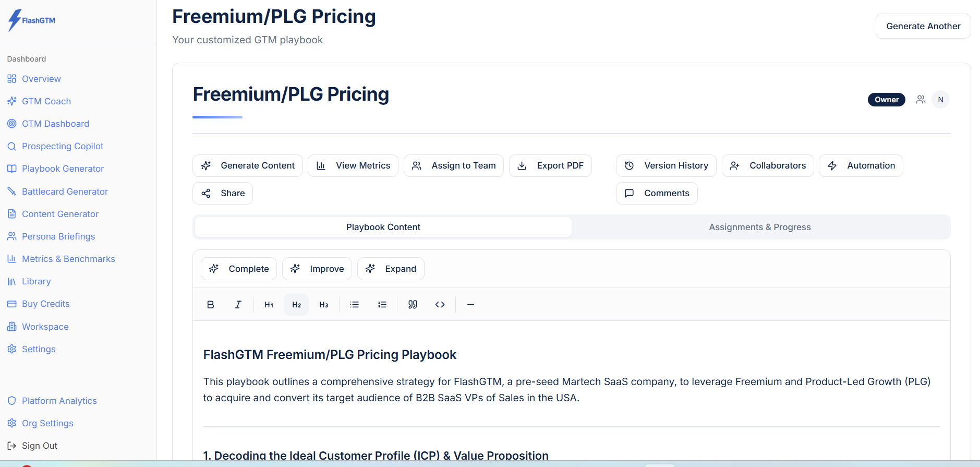Toggle Heading 2 style
The image size is (980, 467).
pos(296,305)
